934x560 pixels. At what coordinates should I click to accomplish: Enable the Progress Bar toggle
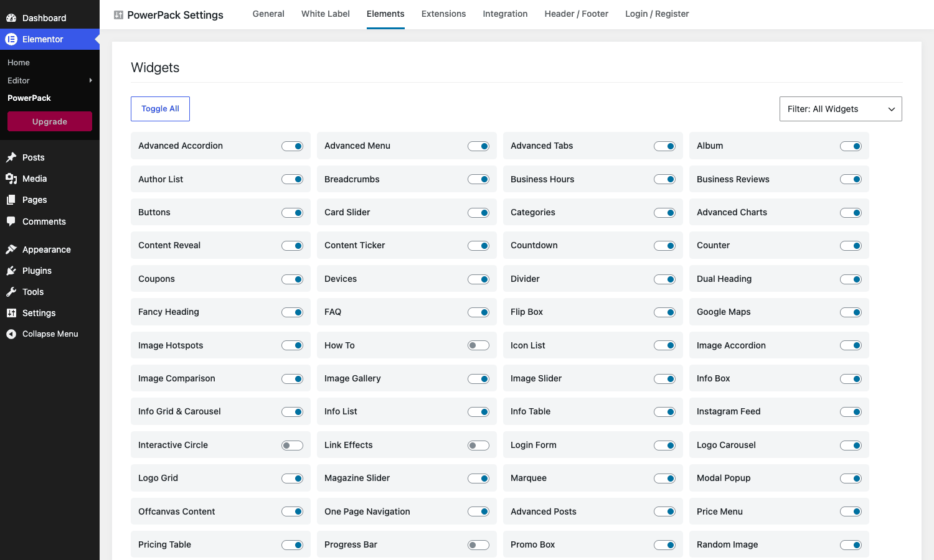pos(478,545)
